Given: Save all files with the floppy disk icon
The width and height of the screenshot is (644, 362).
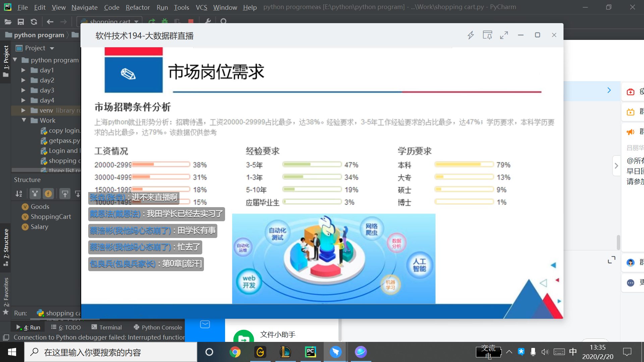Looking at the screenshot, I should click(x=21, y=21).
